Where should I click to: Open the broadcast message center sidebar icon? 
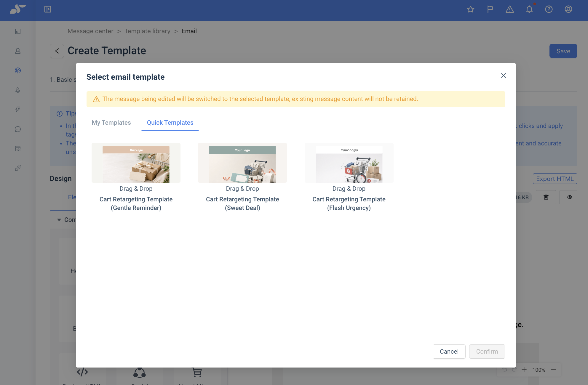[18, 70]
